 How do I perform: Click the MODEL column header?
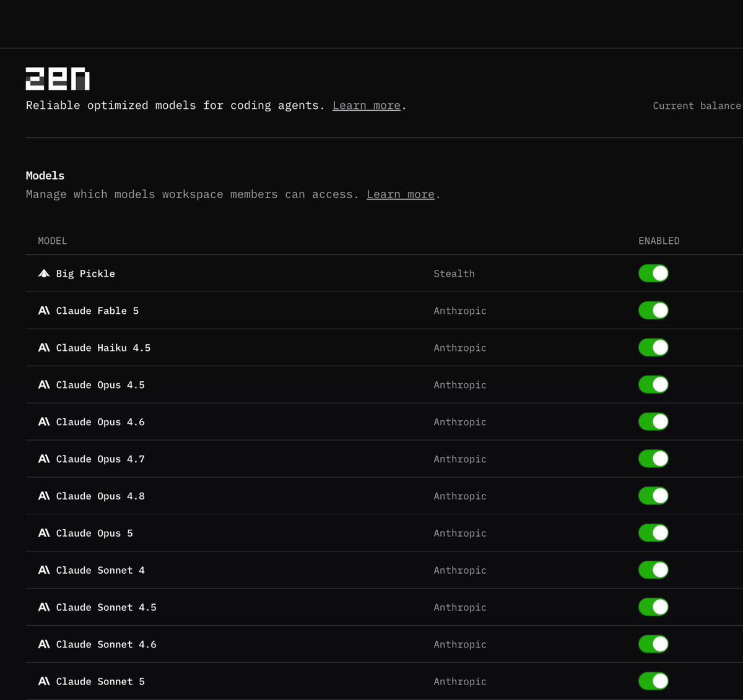(53, 241)
